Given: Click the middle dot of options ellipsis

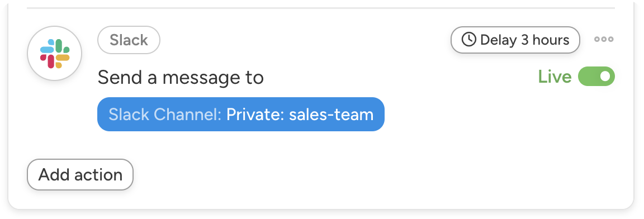Looking at the screenshot, I should tap(604, 39).
